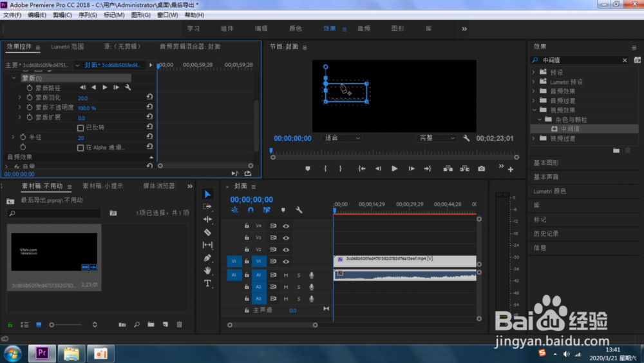Select the Track Select Forward tool
Screen dimensions: 644x363
click(x=207, y=206)
